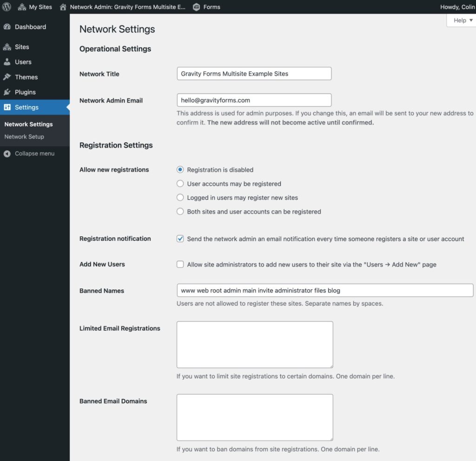Click the Limited Email Registrations textarea
Viewport: 476px width, 461px height.
(x=254, y=344)
